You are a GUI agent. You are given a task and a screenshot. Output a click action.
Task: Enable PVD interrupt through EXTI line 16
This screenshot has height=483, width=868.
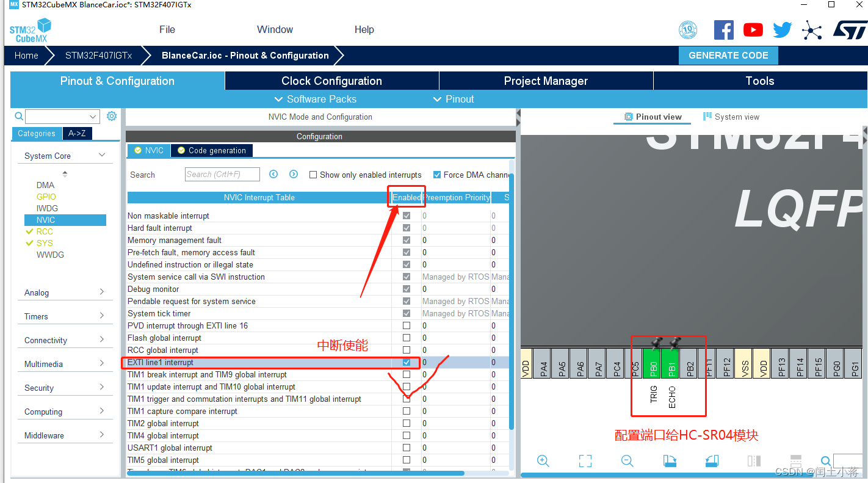coord(407,325)
